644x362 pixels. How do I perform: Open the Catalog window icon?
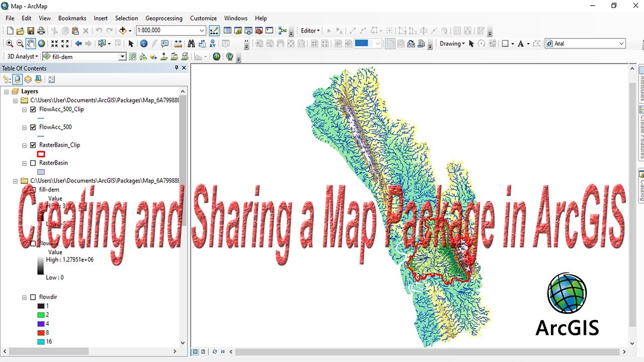tap(237, 31)
